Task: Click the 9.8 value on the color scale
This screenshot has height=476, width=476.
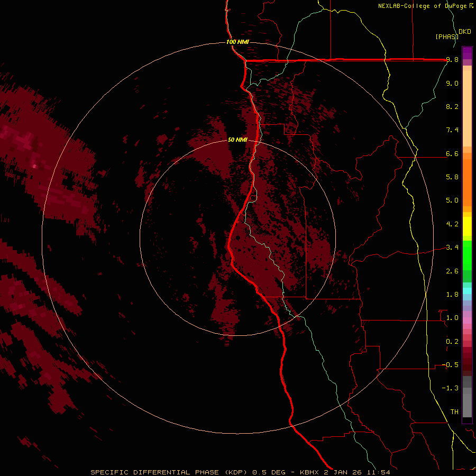Action: pos(452,60)
